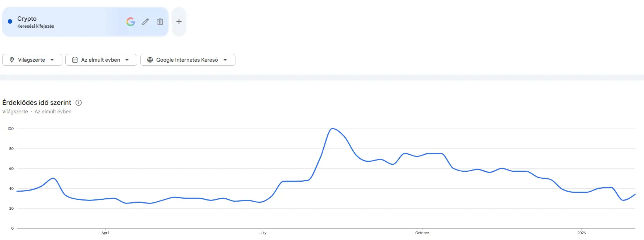The height and width of the screenshot is (240, 644).
Task: Click the Google search engine logo icon
Action: 130,22
